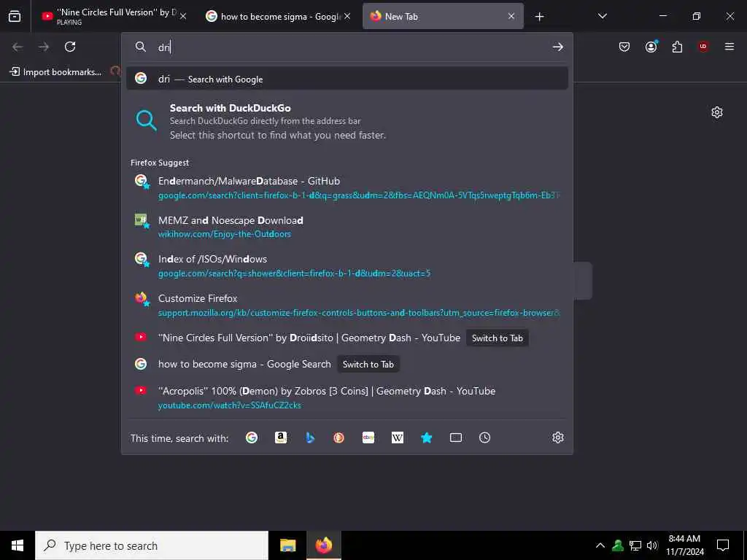
Task: Search this time with Google icon
Action: point(252,437)
